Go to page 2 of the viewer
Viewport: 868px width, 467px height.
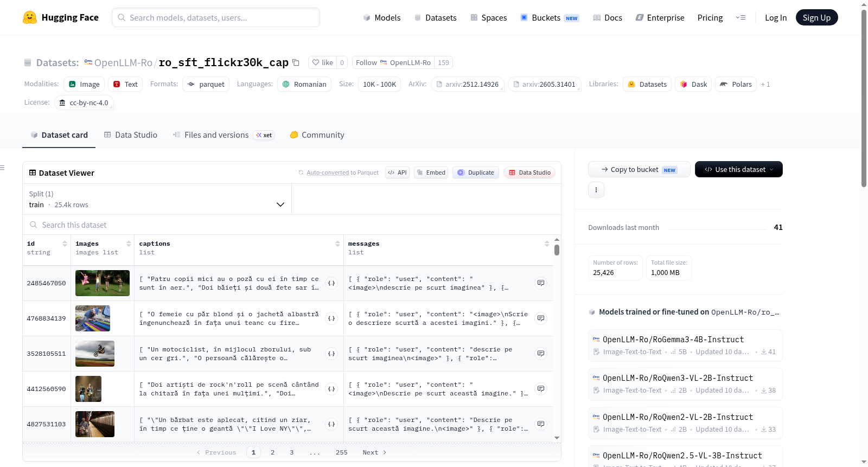tap(272, 452)
